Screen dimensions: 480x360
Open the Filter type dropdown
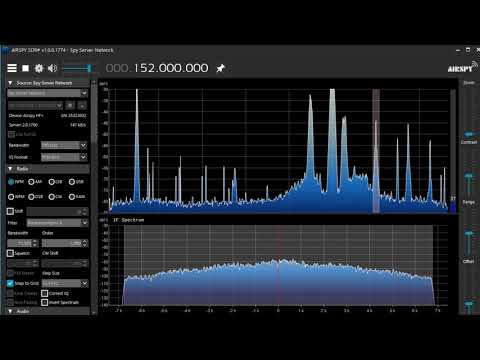pyautogui.click(x=57, y=222)
